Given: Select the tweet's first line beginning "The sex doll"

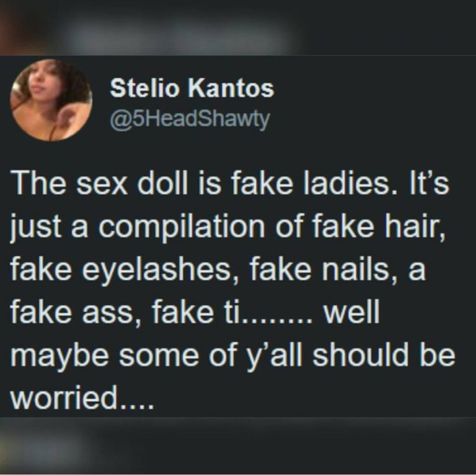Looking at the screenshot, I should click(229, 185).
